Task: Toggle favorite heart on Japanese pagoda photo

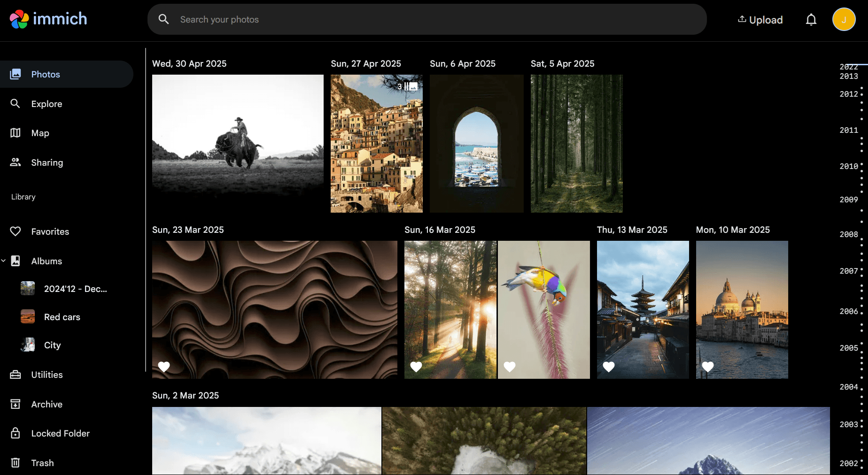Action: click(x=609, y=367)
